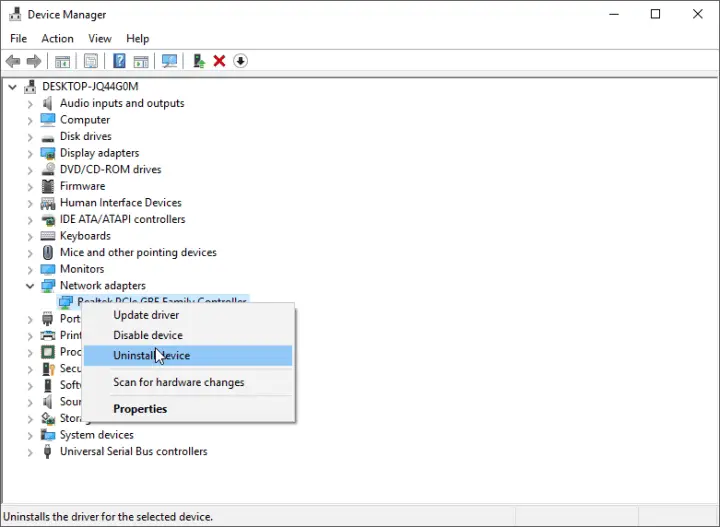
Task: Click the System devices icon
Action: point(48,435)
